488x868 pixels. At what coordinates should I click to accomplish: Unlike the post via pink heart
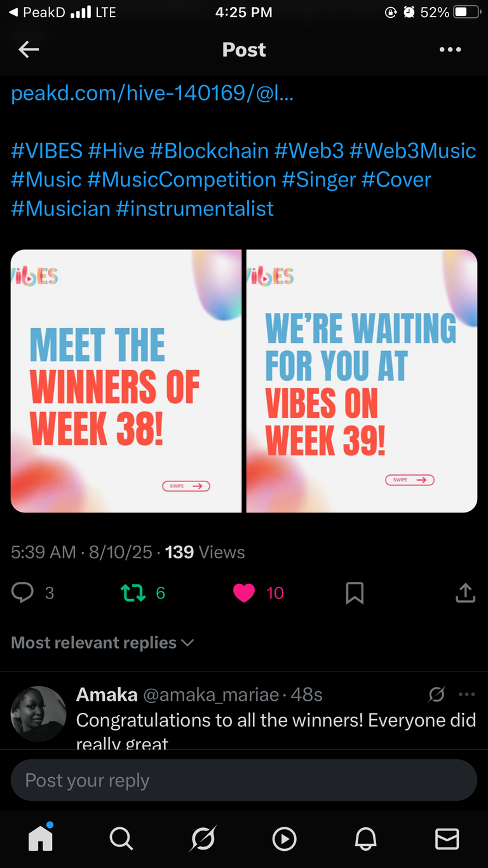244,593
